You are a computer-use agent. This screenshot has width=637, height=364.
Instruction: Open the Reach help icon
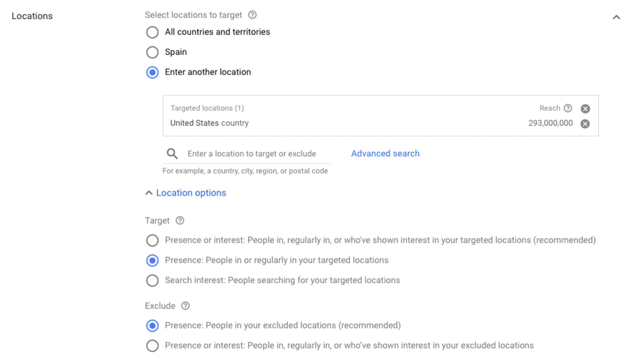click(x=568, y=108)
